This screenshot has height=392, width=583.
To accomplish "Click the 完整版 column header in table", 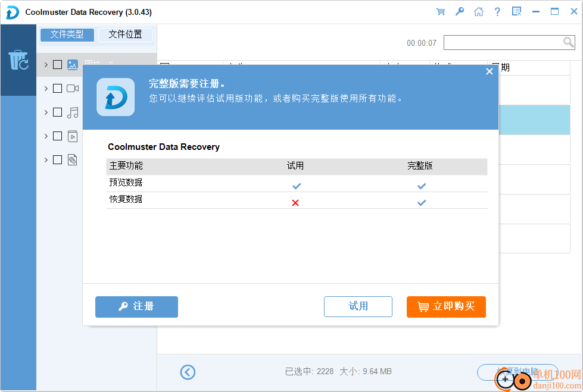I will pos(420,166).
